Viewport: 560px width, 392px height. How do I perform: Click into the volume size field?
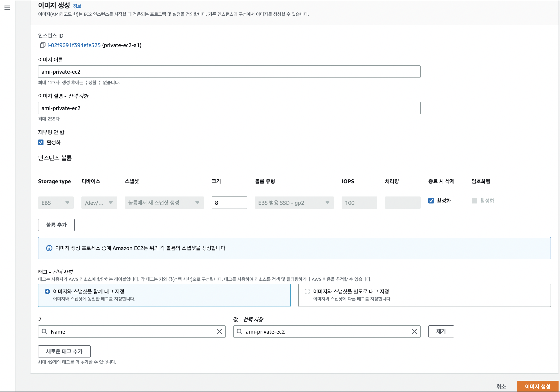click(x=229, y=203)
